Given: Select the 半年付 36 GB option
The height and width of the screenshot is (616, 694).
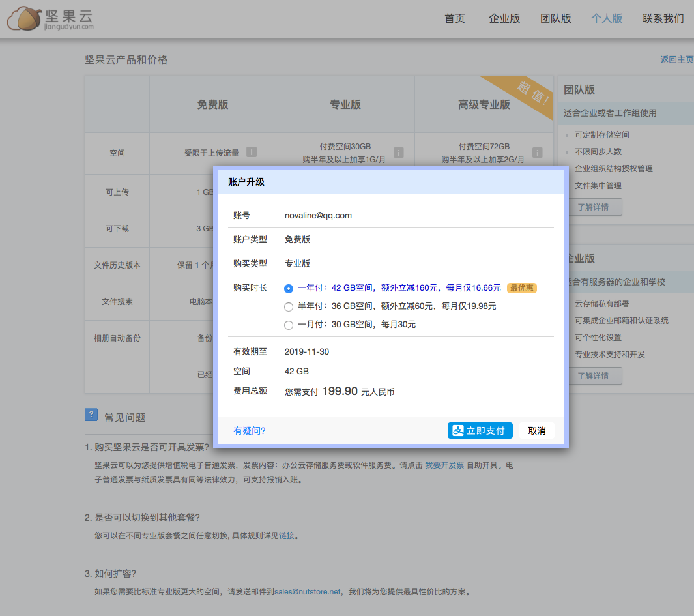Looking at the screenshot, I should (x=289, y=307).
